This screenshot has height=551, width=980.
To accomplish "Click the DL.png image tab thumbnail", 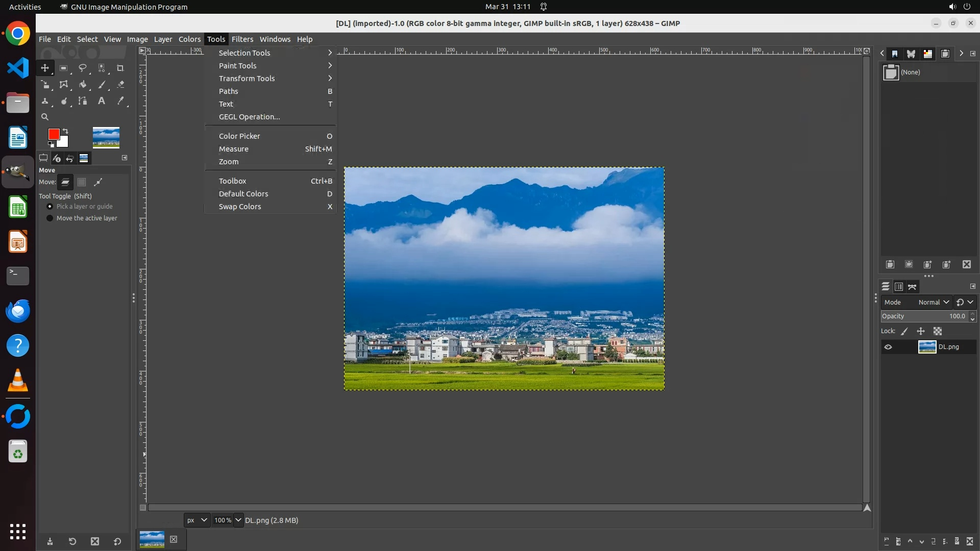I will [x=152, y=539].
